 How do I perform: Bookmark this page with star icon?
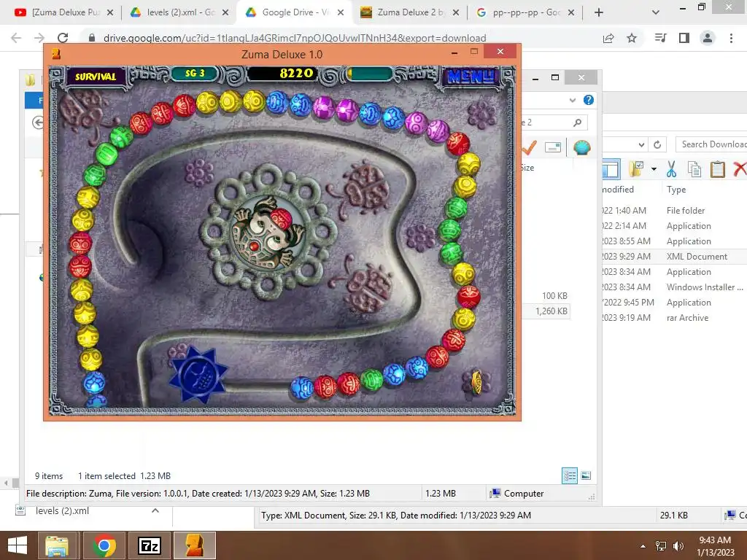(x=632, y=38)
